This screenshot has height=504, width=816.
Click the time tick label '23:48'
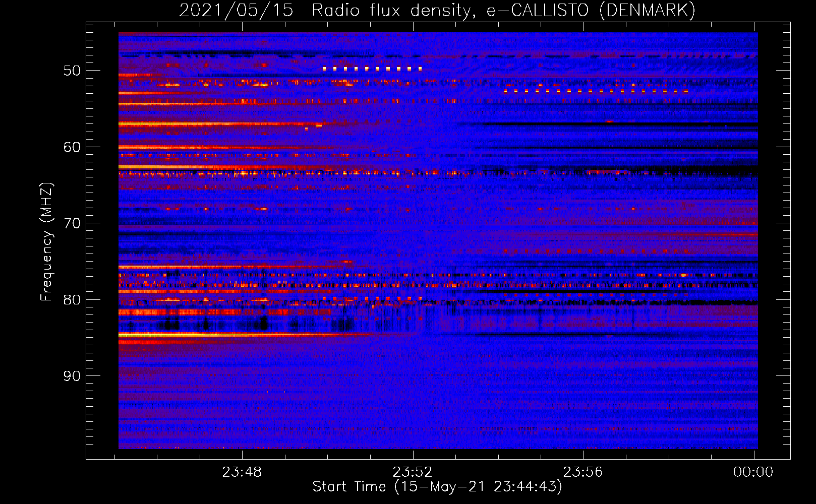pos(242,472)
